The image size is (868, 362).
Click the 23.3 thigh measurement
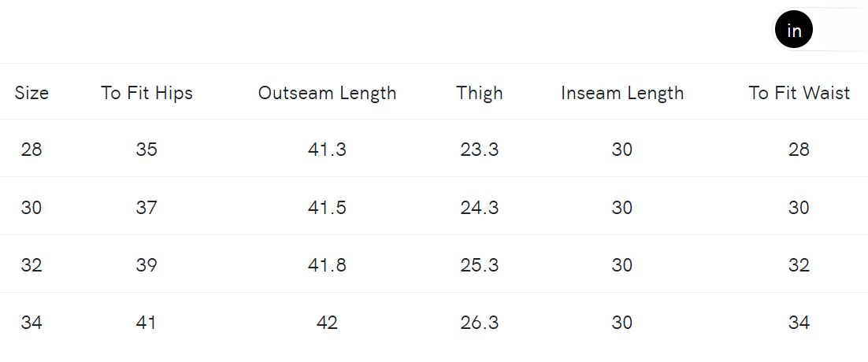click(479, 150)
